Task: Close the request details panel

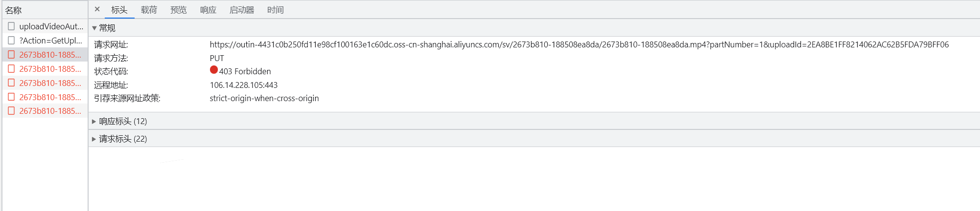Action: (x=97, y=9)
